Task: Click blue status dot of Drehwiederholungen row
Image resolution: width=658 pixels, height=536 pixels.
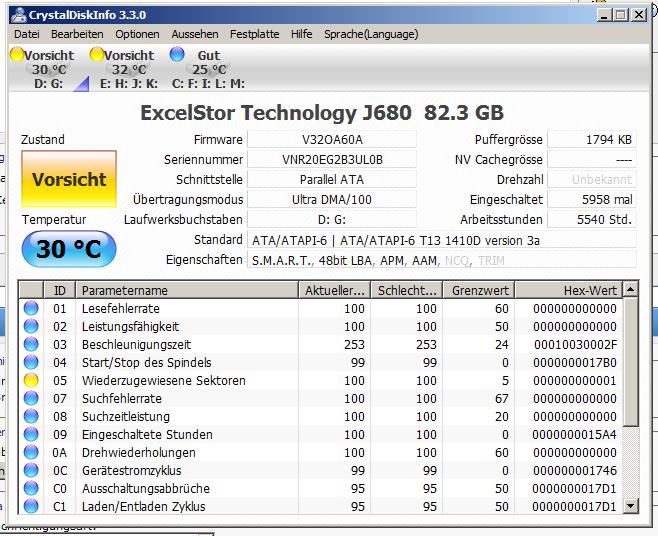Action: click(31, 452)
